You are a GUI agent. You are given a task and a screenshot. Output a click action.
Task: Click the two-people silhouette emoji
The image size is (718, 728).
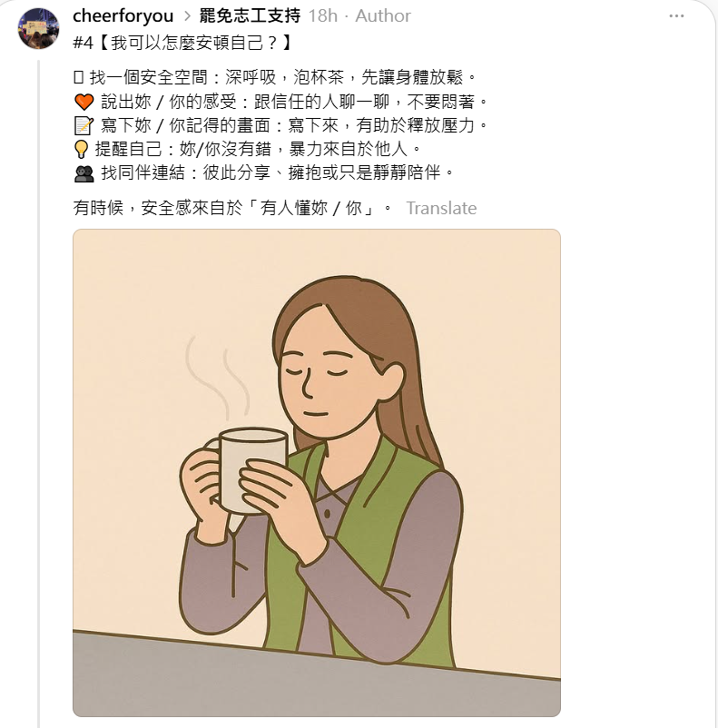pos(84,173)
